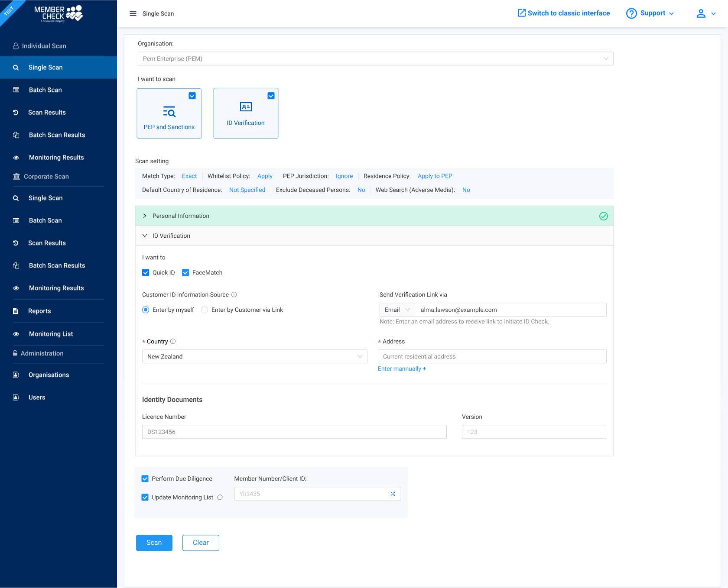728x588 pixels.
Task: Click info icon beside Update Monitoring List
Action: [x=220, y=498]
